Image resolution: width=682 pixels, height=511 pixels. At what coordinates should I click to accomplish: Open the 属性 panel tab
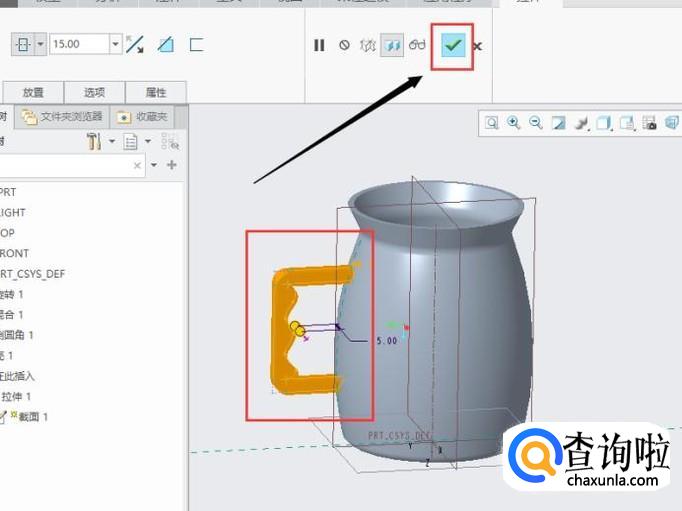(156, 92)
